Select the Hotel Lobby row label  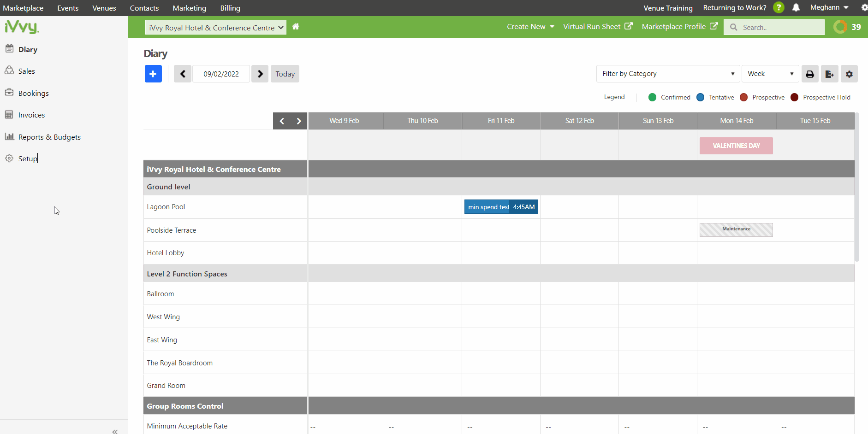[x=165, y=253]
